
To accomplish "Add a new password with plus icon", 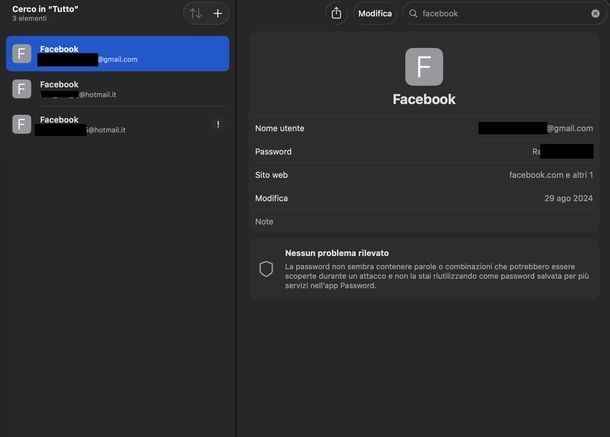I will 217,14.
